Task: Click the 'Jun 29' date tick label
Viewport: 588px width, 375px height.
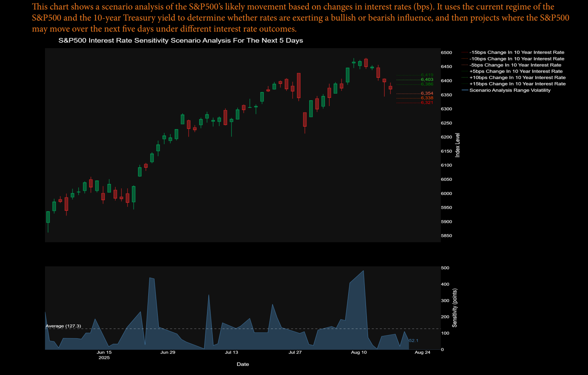Action: point(168,352)
